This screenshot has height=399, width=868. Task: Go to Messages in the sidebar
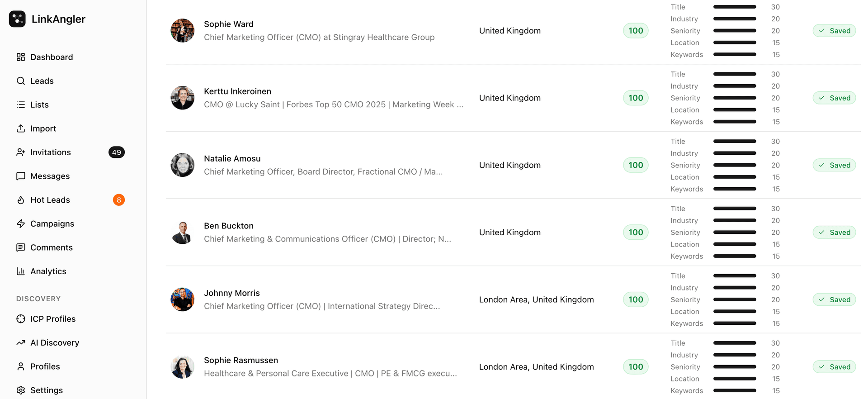click(x=50, y=176)
